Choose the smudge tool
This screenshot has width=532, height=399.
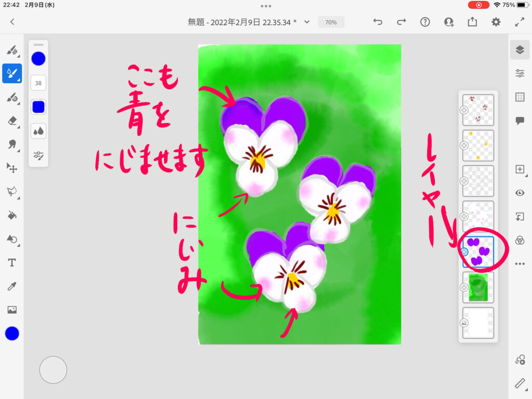point(11,144)
